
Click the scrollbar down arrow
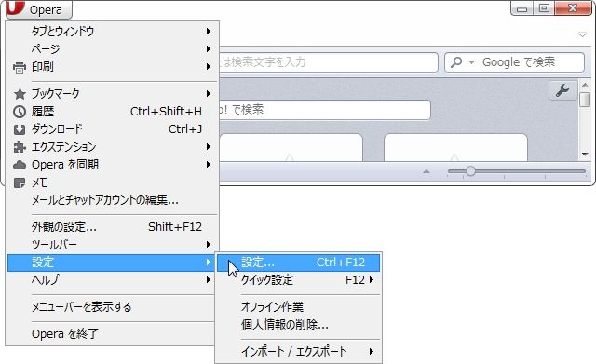[586, 155]
